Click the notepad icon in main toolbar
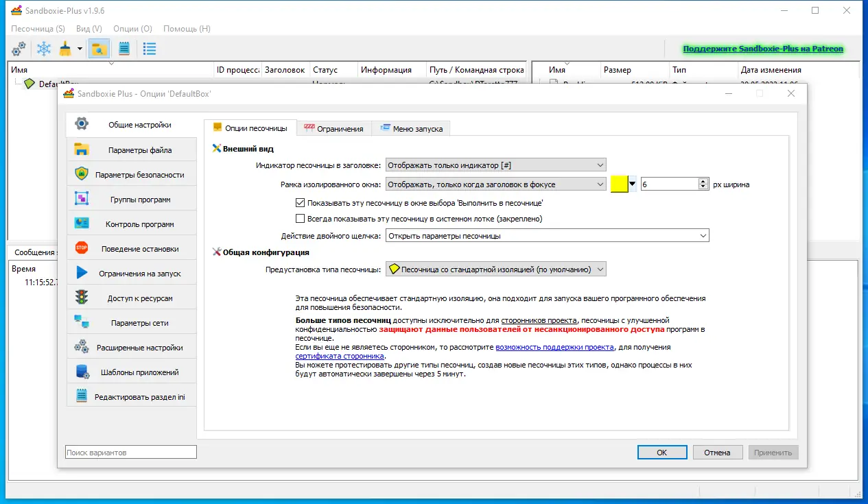Viewport: 868px width, 504px height. [x=124, y=49]
